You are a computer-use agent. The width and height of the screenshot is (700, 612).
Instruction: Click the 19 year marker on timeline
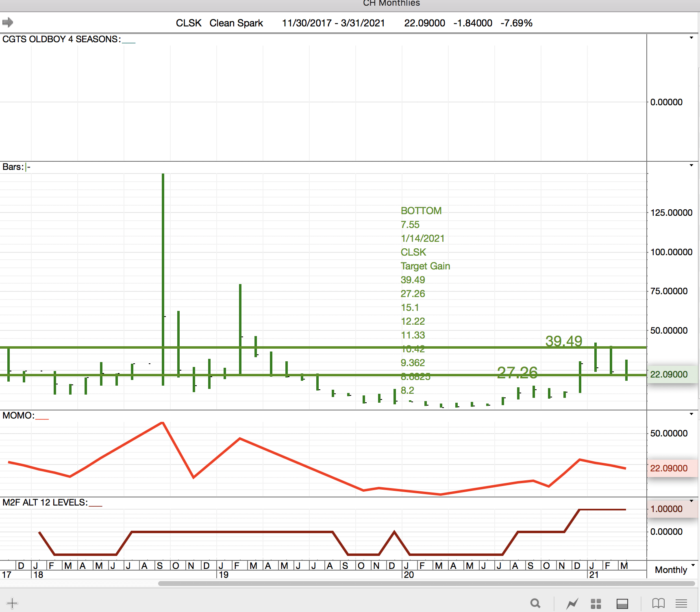[224, 575]
